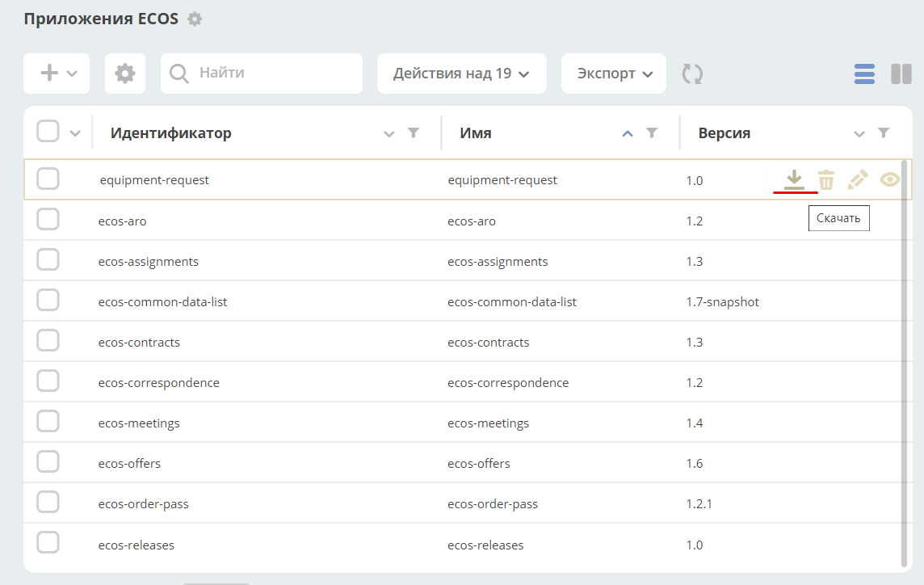Open filter for Версия column
Screen dimensions: 924x585
[884, 133]
